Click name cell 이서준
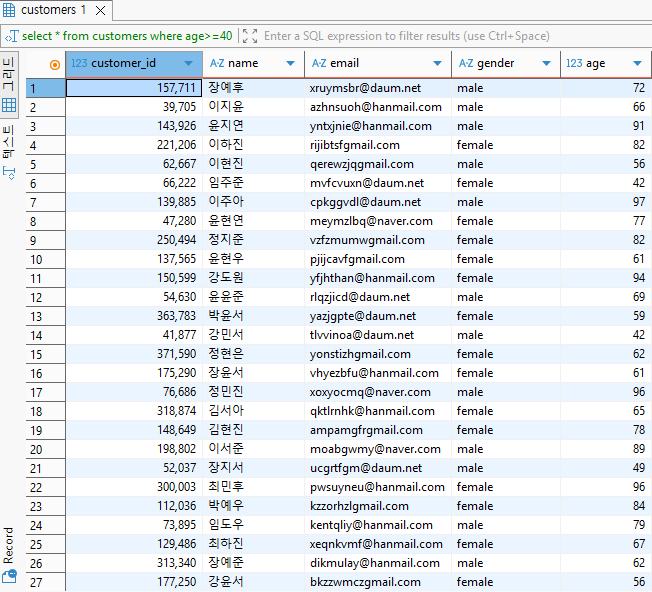652x592 pixels. (x=253, y=449)
